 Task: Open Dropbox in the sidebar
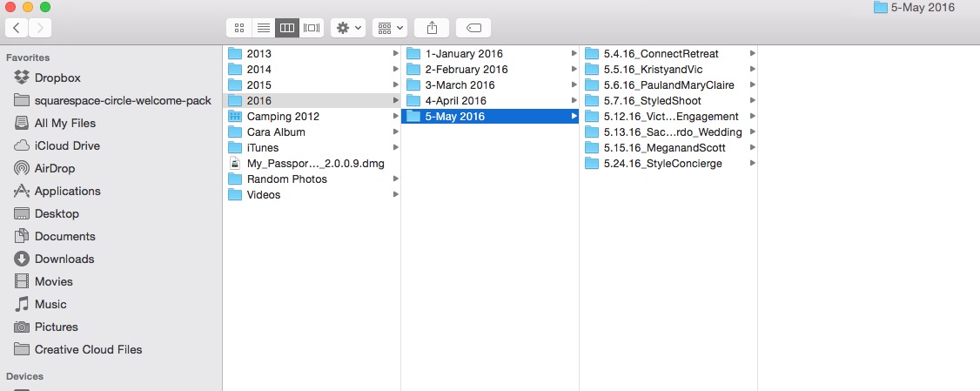57,78
